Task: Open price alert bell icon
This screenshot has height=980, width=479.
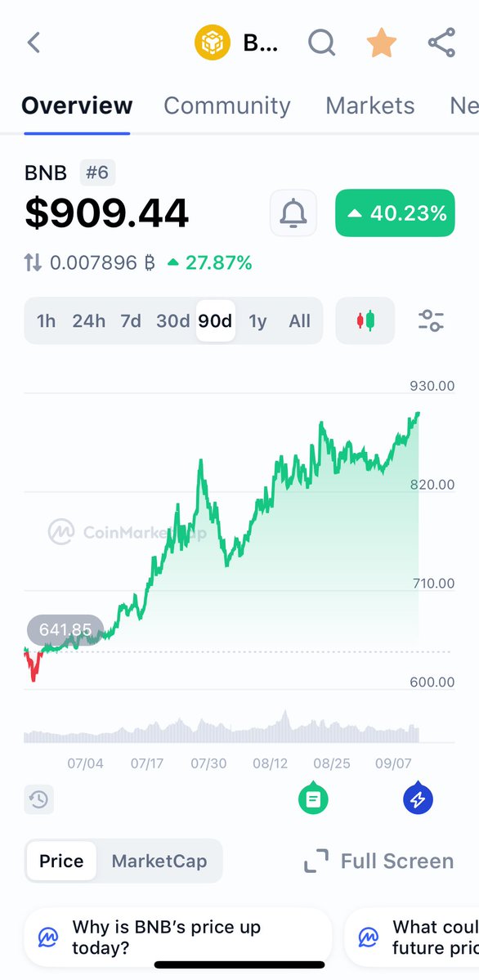Action: tap(293, 213)
